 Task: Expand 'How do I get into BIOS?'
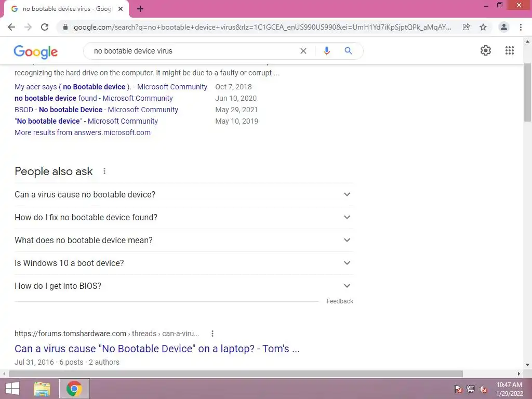click(x=184, y=286)
